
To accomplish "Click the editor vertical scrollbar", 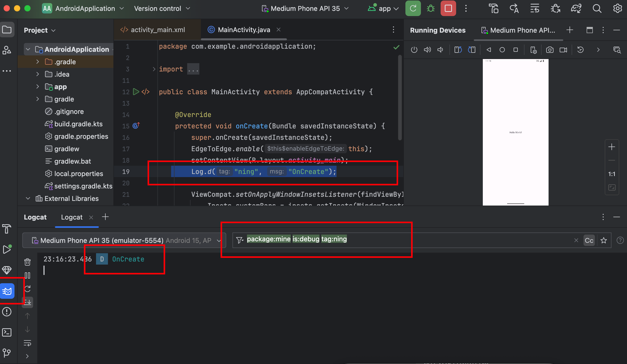I will (400, 98).
